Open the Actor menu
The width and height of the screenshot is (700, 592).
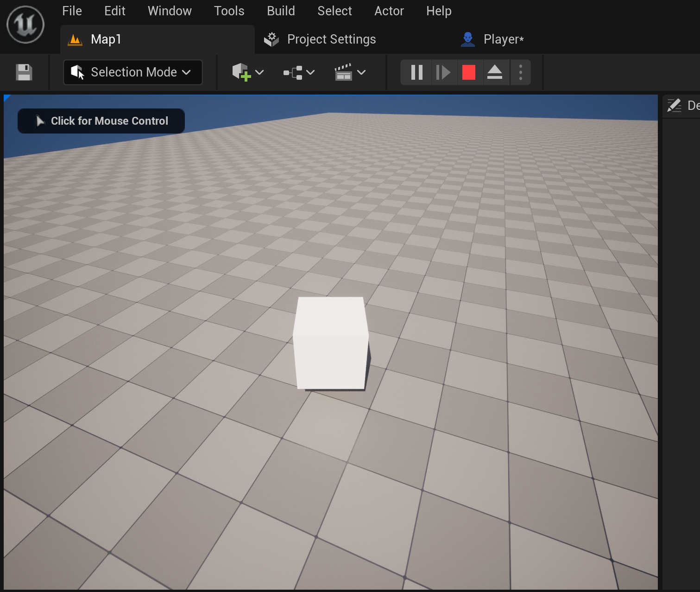(x=389, y=11)
